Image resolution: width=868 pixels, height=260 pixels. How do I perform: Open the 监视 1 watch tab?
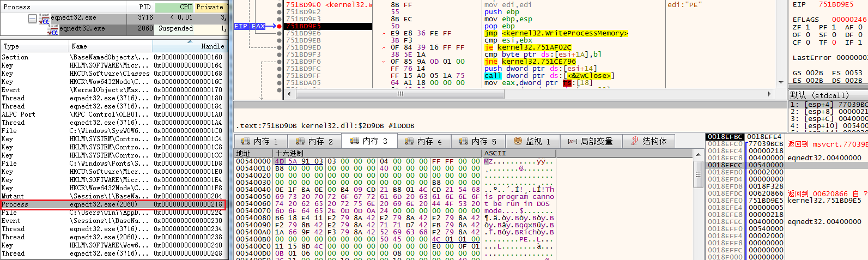point(532,141)
